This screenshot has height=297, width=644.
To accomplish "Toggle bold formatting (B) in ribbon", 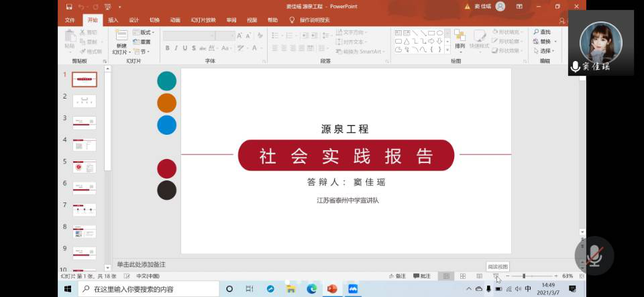I will [x=167, y=48].
